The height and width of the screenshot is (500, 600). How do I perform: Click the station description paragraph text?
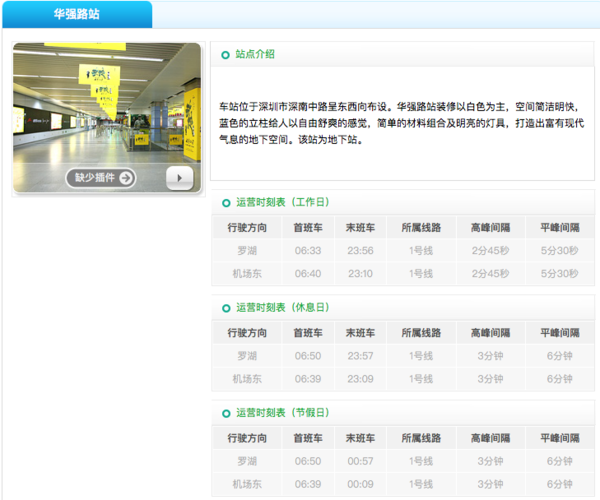point(401,123)
